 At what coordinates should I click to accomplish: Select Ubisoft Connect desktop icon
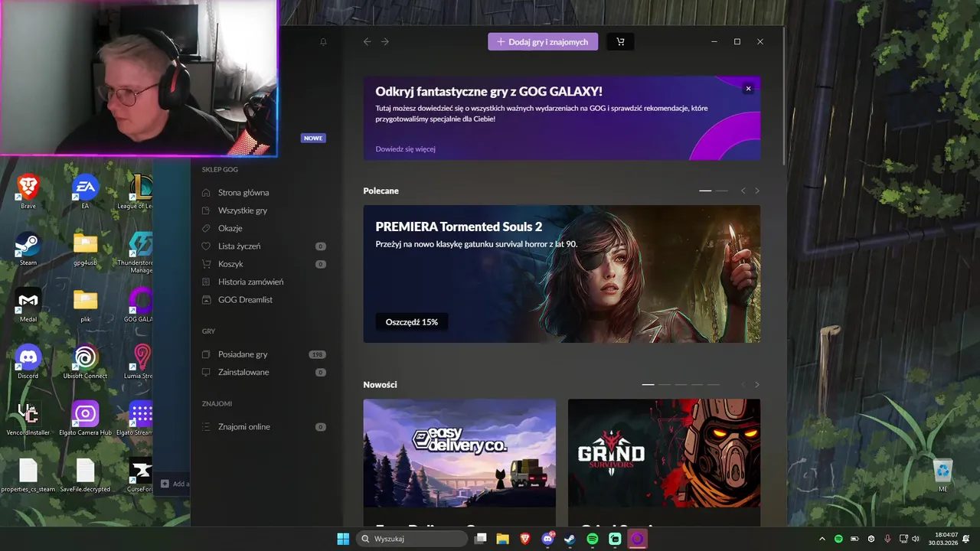85,361
